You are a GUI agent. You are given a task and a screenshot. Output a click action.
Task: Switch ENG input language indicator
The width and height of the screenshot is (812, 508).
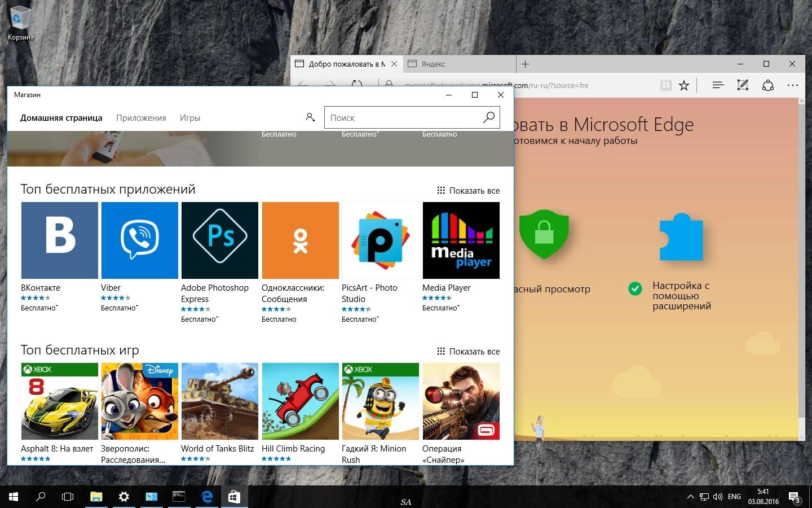[734, 497]
